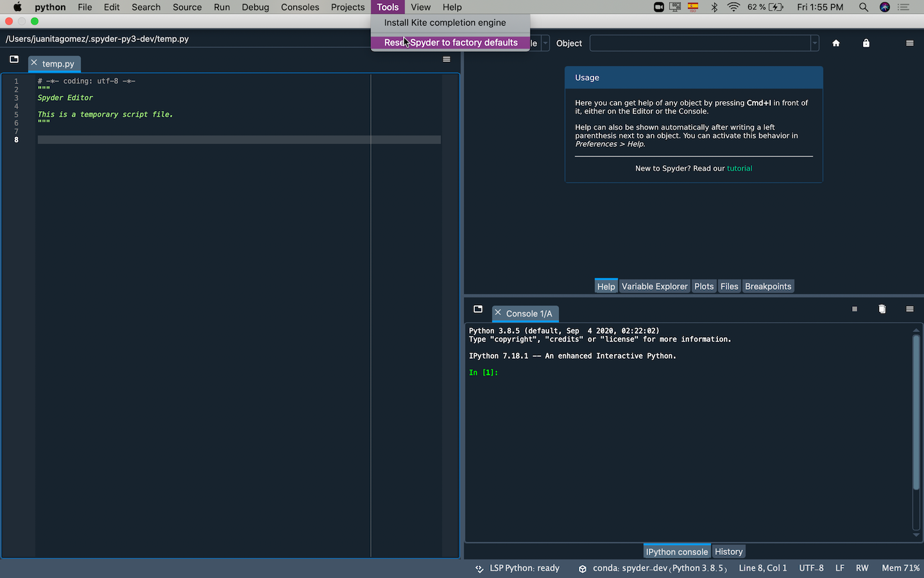The width and height of the screenshot is (924, 578).
Task: Choose Install Kite completion engine
Action: click(445, 22)
